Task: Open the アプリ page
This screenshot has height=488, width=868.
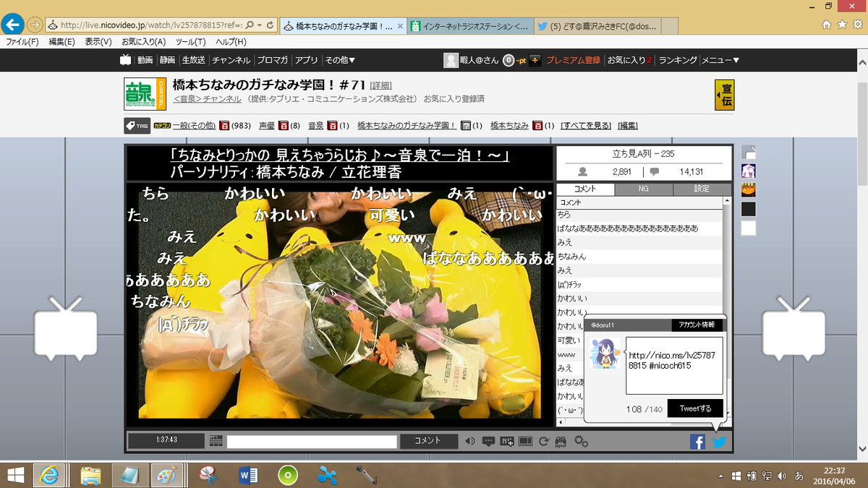Action: tap(307, 60)
